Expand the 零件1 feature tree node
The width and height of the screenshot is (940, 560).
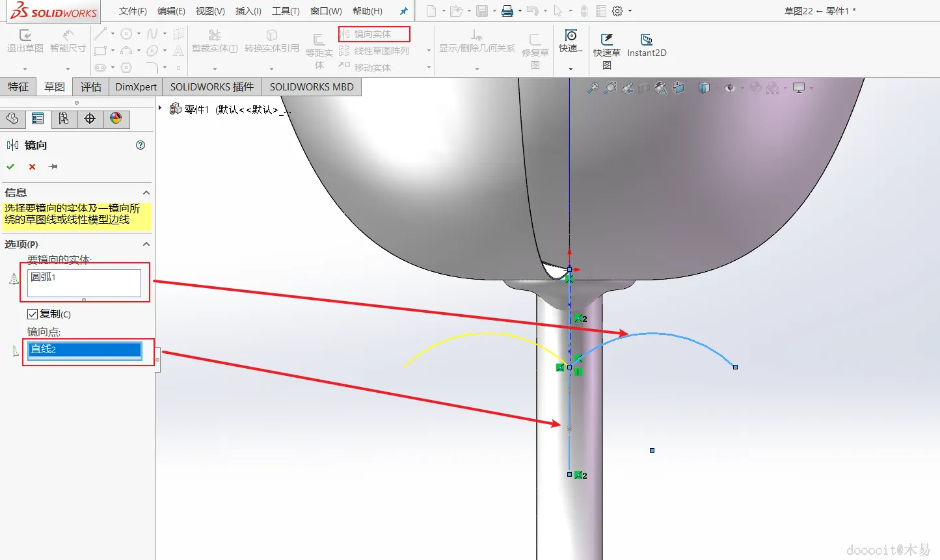pos(160,109)
